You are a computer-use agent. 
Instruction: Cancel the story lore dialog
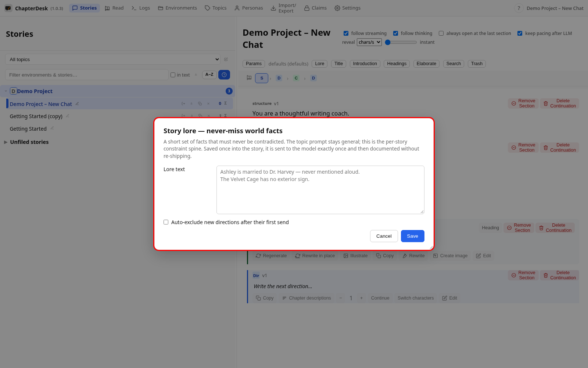coord(384,236)
